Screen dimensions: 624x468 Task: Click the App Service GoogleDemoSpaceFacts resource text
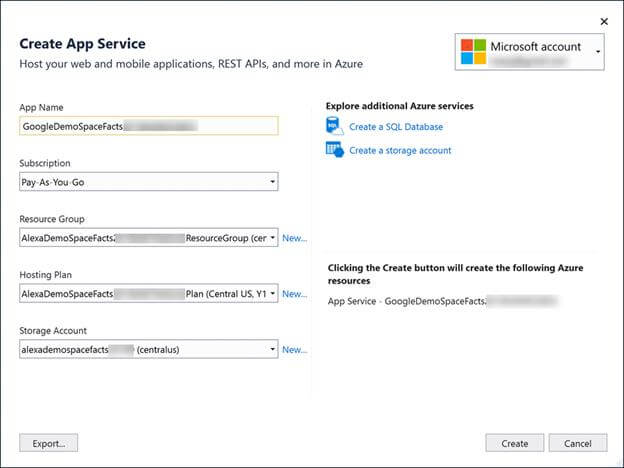coord(442,301)
